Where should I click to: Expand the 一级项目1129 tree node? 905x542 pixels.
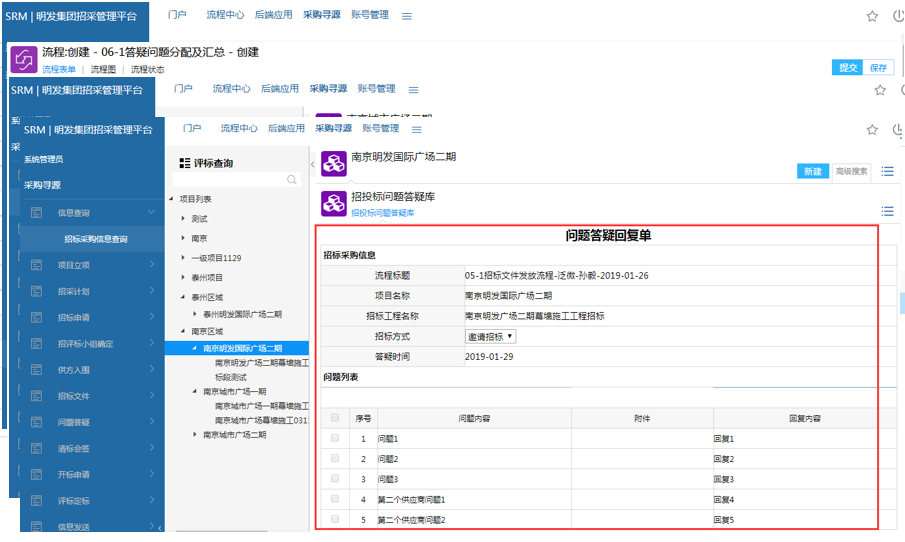183,258
